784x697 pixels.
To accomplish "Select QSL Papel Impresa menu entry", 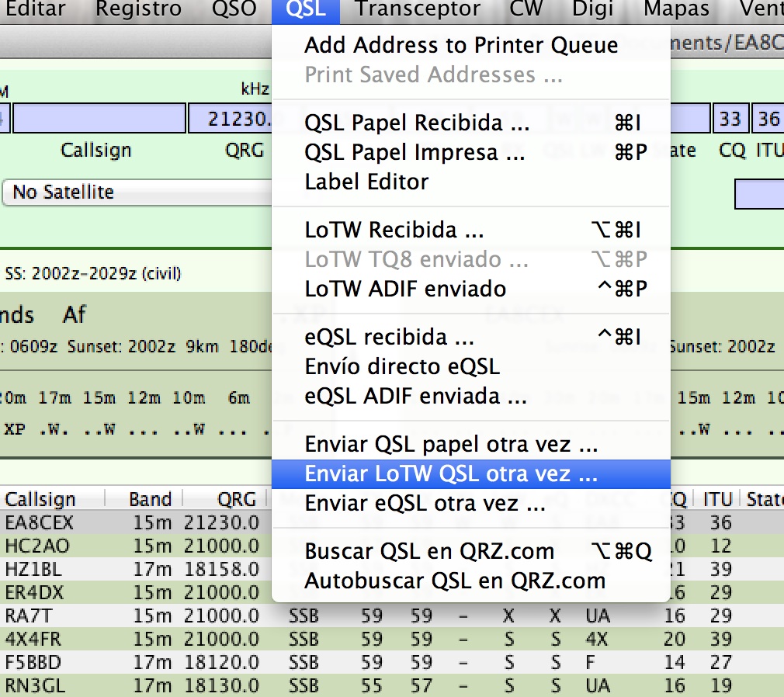I will (x=471, y=152).
